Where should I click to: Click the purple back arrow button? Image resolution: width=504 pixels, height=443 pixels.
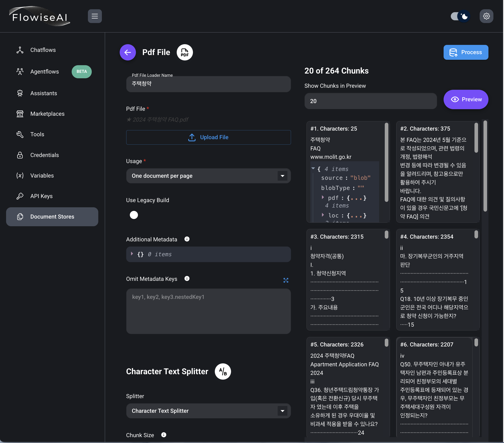[x=128, y=52]
